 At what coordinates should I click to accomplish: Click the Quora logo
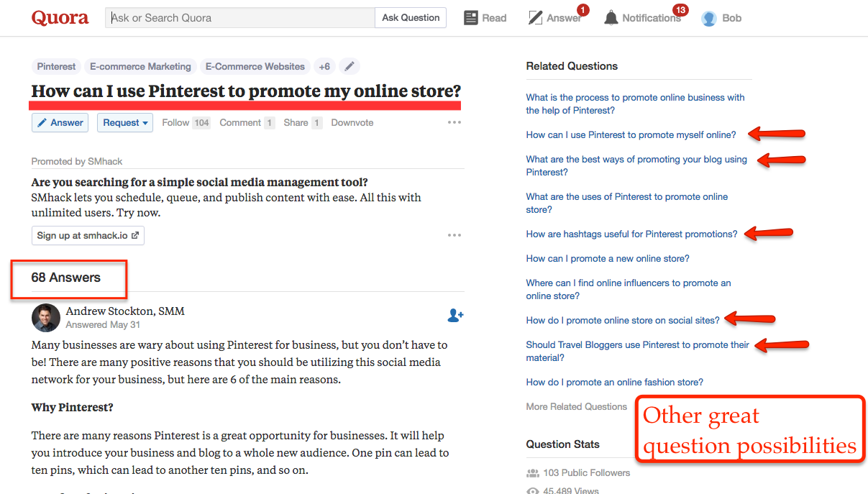point(60,17)
